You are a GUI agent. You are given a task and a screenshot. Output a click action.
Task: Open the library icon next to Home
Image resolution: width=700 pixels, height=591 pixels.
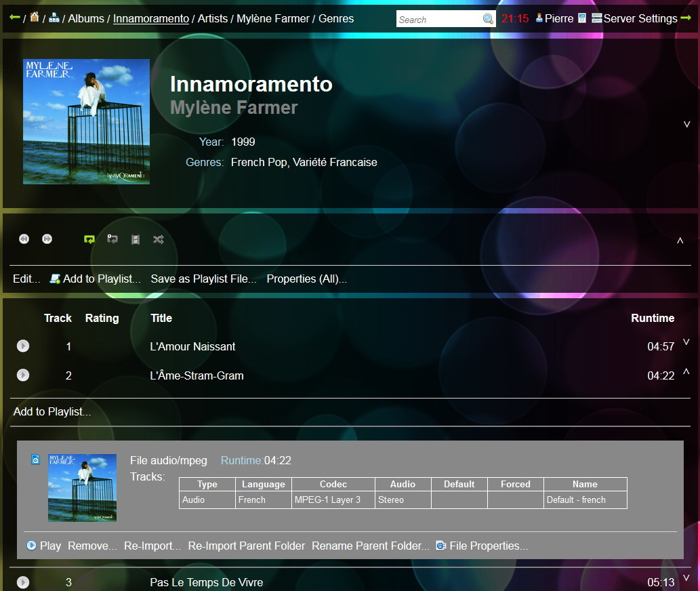54,18
